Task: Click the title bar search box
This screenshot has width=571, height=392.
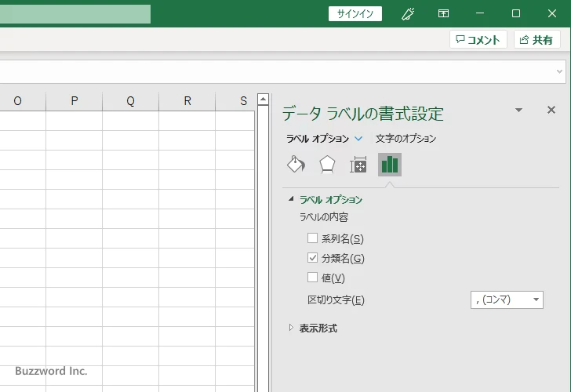Action: pyautogui.click(x=75, y=14)
